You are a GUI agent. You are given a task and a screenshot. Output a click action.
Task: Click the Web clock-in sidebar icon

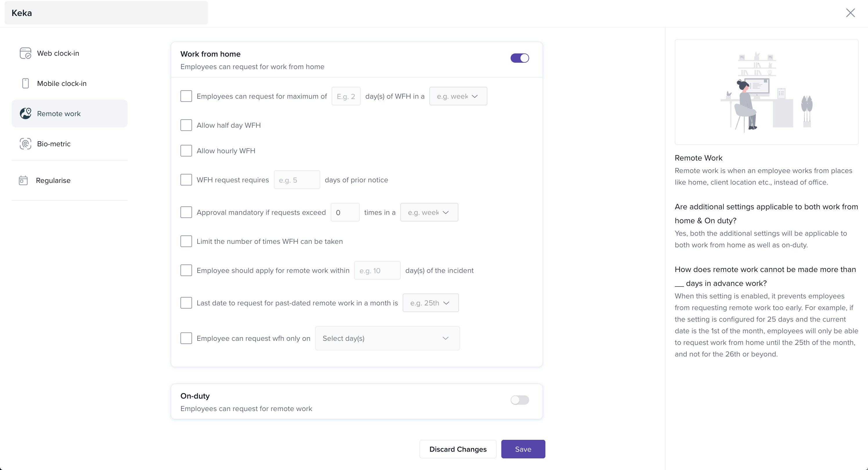[x=25, y=53]
